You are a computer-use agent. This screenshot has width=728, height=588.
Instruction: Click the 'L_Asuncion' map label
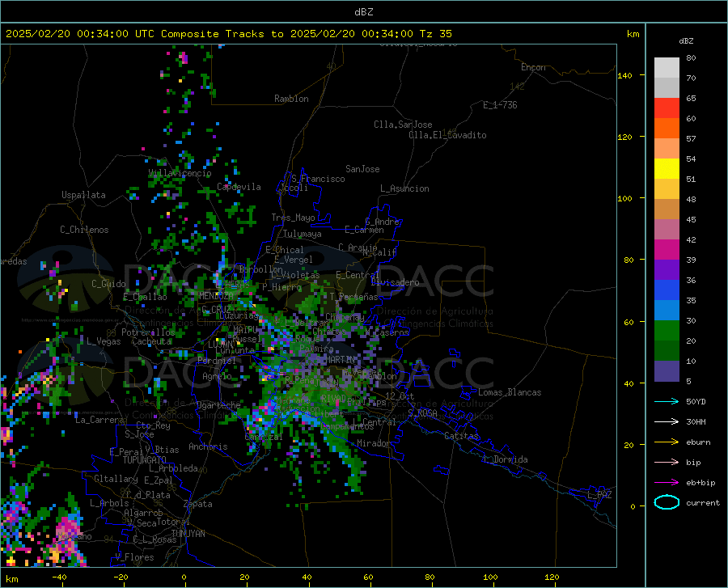tap(404, 188)
